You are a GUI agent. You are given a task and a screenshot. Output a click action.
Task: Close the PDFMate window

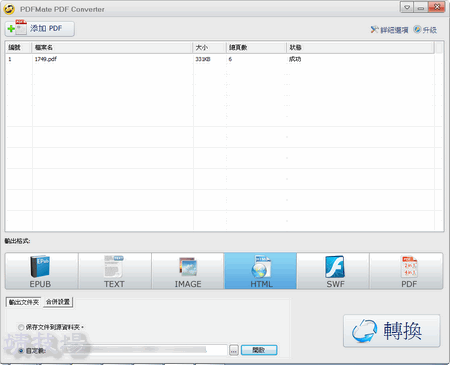(x=437, y=7)
